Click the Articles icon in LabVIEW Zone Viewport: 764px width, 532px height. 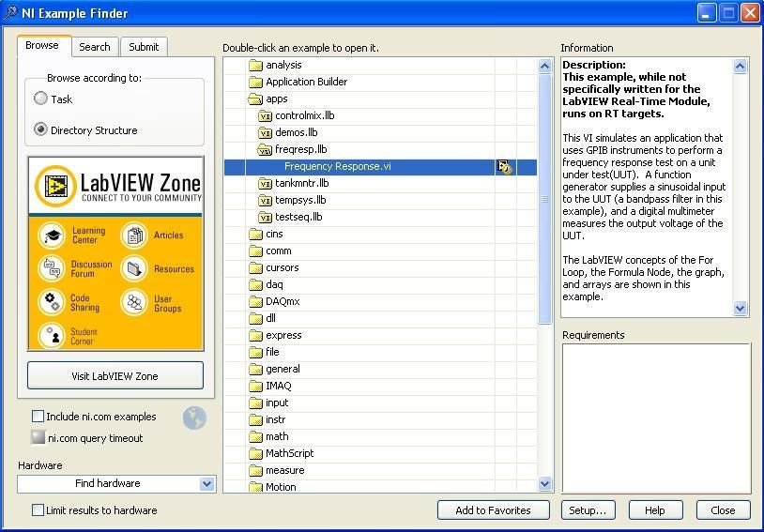(134, 236)
